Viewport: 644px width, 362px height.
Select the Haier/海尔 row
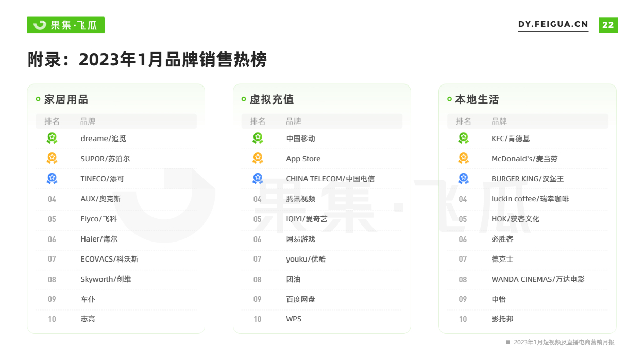coord(116,239)
